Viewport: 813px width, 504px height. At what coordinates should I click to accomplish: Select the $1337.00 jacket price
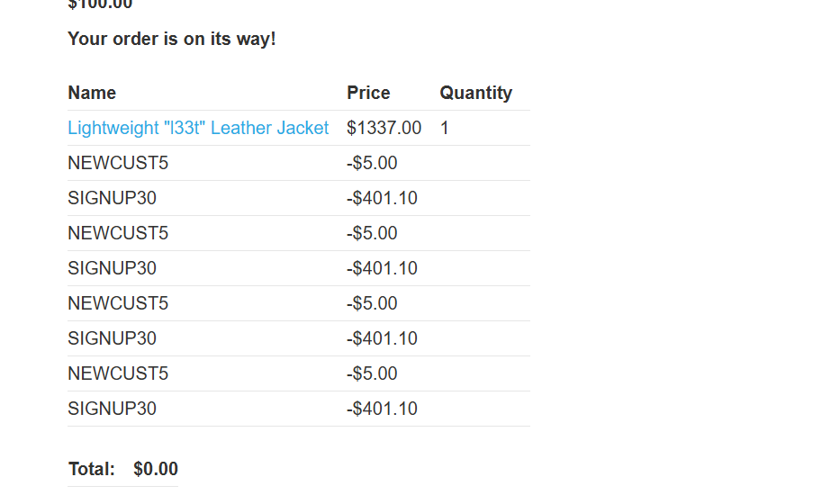(384, 128)
